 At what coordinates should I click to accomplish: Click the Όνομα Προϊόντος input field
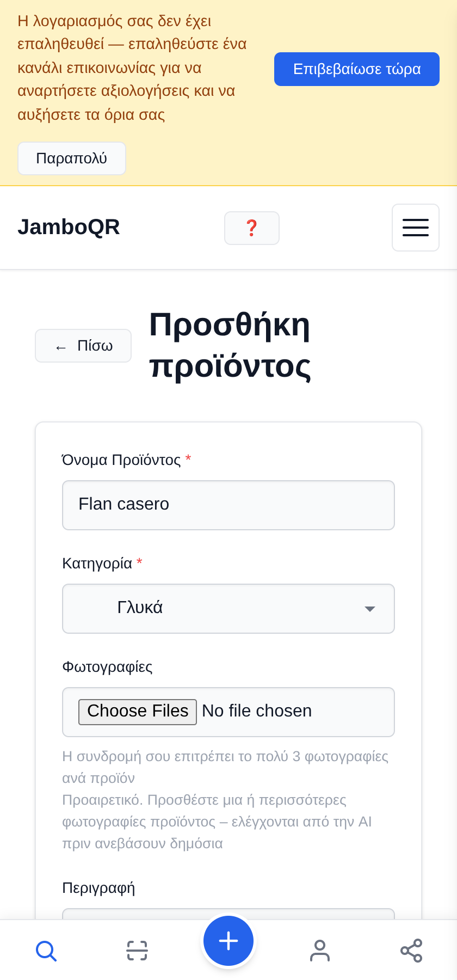tap(228, 505)
